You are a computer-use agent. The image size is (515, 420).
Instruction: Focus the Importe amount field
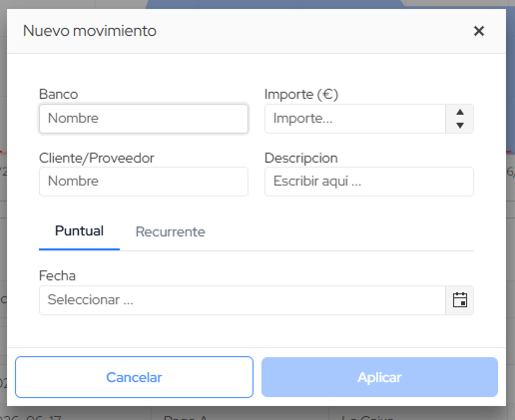pyautogui.click(x=355, y=119)
